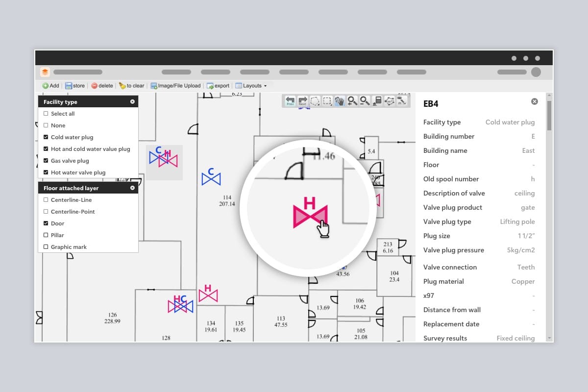Click the 'Copper' plug material value
The width and height of the screenshot is (588, 392).
pos(523,282)
